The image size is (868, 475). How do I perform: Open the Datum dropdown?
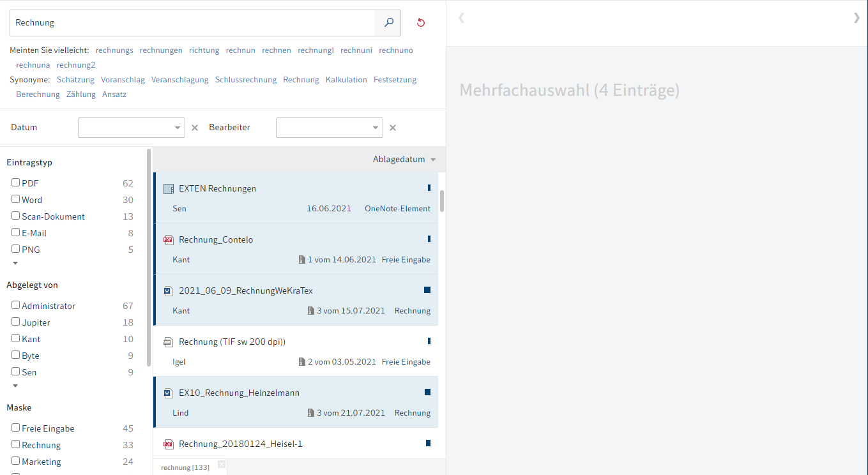[x=178, y=128]
